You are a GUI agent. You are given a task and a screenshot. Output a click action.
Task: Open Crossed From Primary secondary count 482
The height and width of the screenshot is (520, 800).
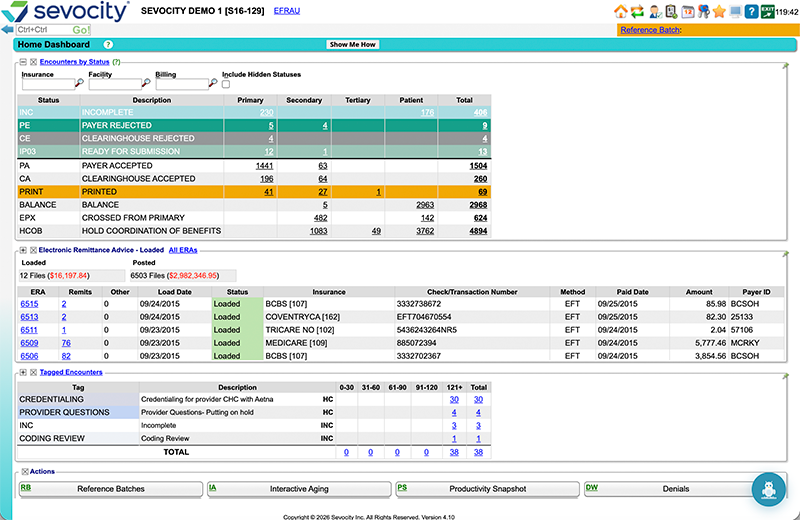point(320,218)
